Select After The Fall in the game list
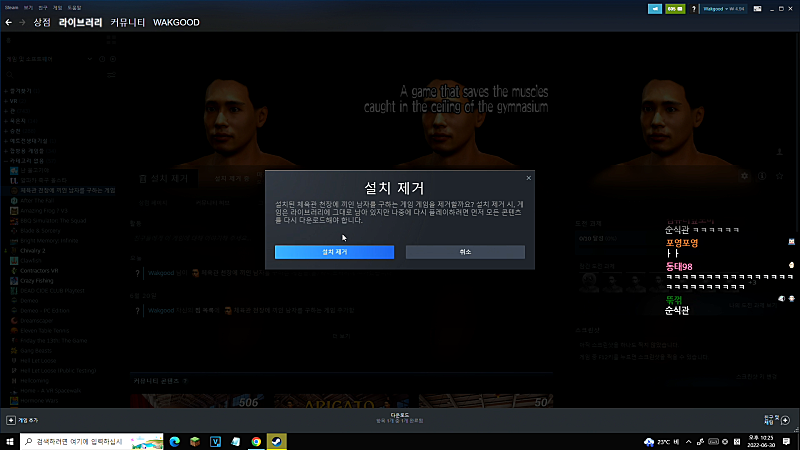The height and width of the screenshot is (450, 800). coord(37,201)
